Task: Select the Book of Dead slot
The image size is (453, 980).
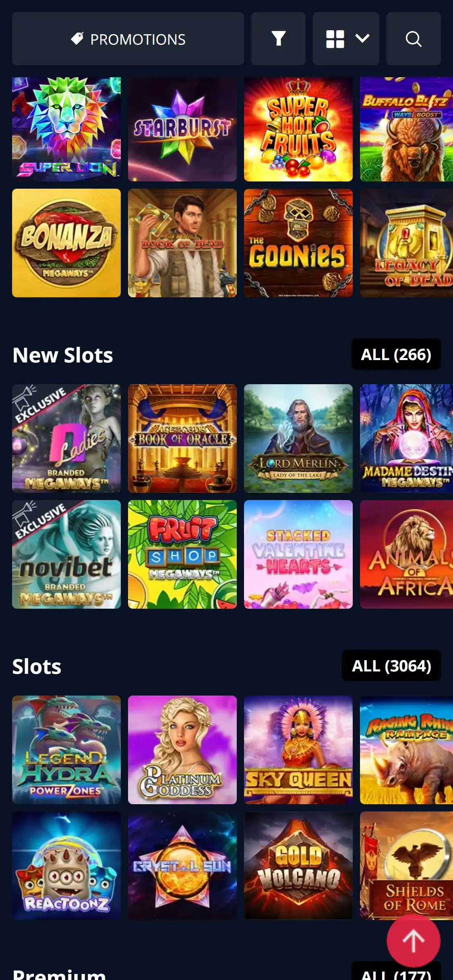Action: 182,243
